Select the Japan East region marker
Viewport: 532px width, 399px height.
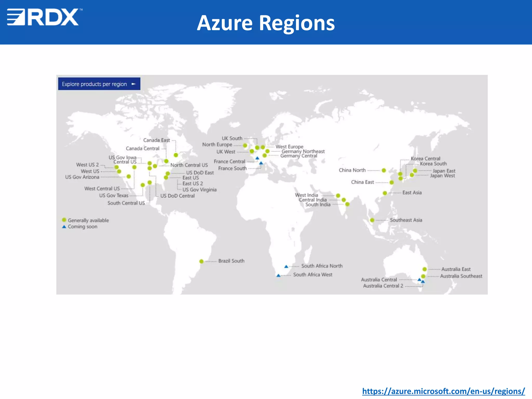click(x=415, y=171)
